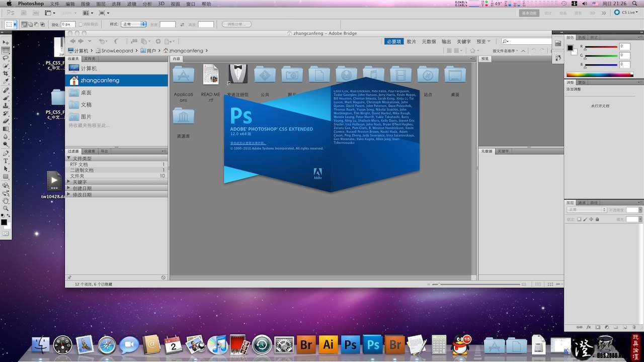Select the Gradient tool

(x=6, y=128)
